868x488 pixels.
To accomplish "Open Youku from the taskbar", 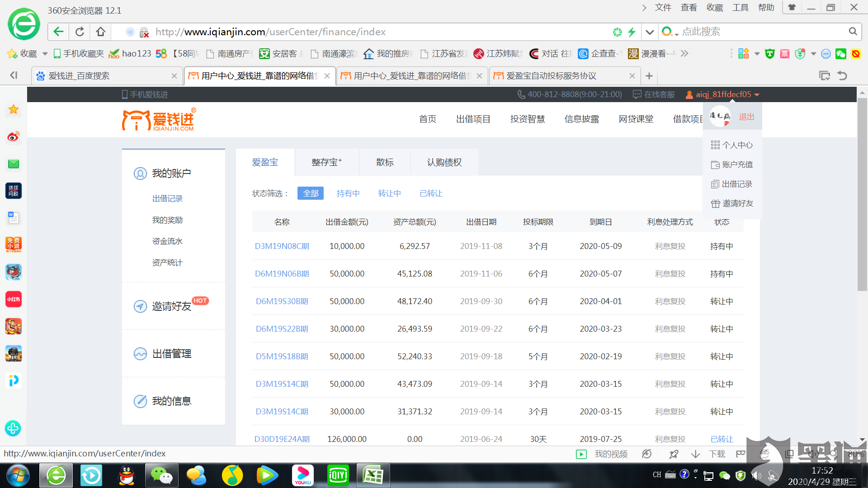I will pyautogui.click(x=303, y=475).
